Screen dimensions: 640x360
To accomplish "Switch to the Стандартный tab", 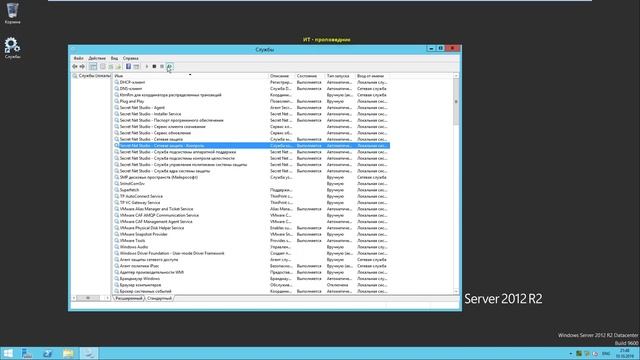I will click(159, 298).
